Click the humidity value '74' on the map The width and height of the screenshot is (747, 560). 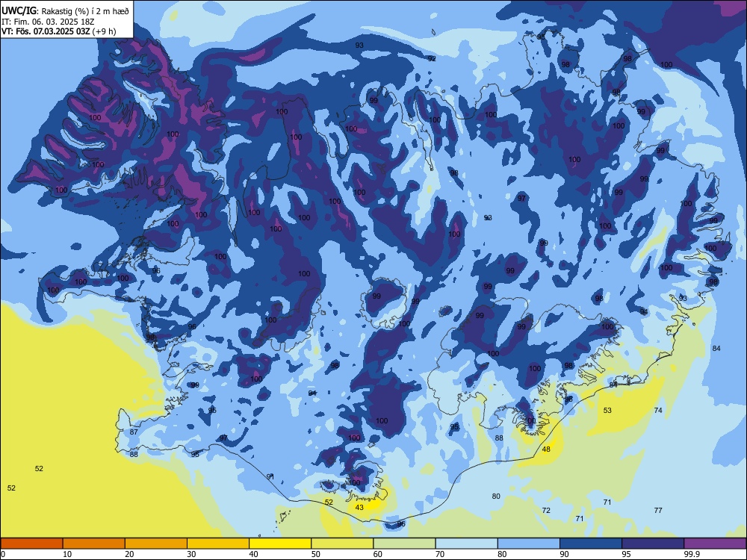[658, 410]
